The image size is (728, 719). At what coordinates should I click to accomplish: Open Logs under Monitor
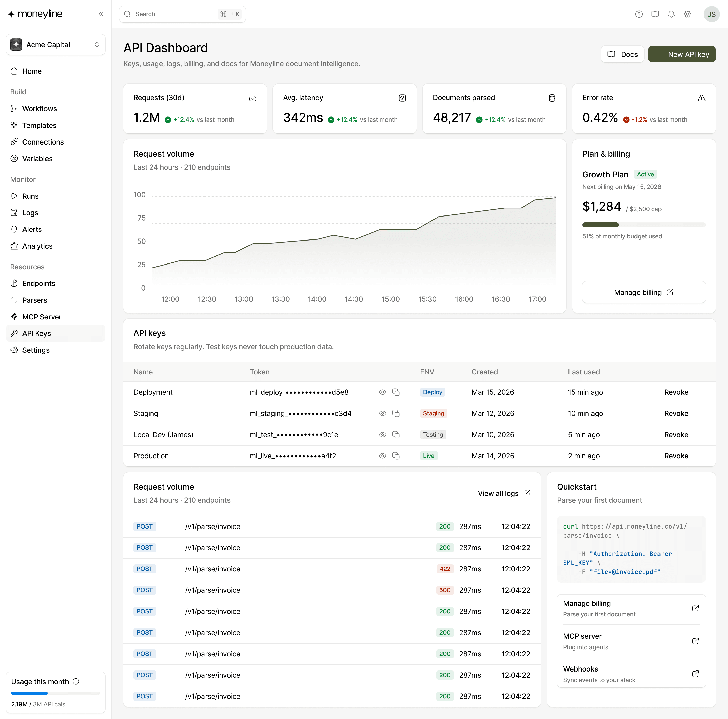[55, 212]
